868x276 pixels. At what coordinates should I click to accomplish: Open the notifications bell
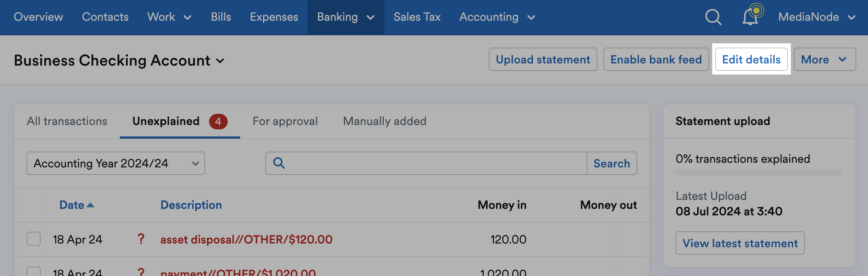[751, 16]
